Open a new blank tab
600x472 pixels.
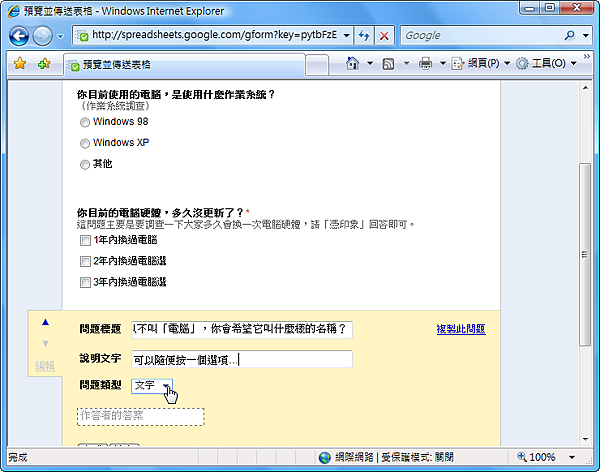pos(317,65)
